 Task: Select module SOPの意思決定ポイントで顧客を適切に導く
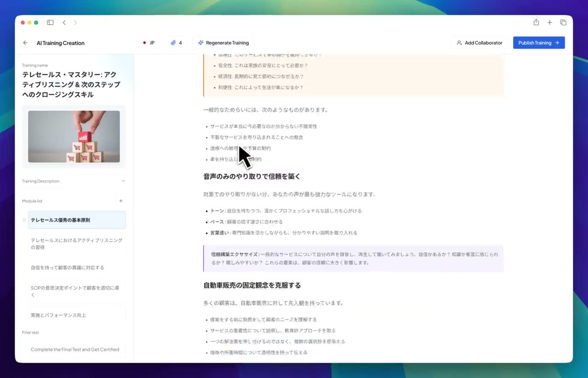[77, 291]
